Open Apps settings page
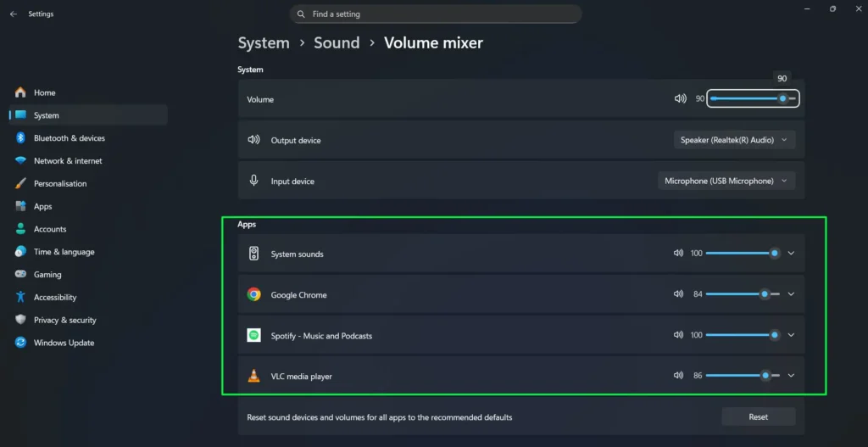 88,206
